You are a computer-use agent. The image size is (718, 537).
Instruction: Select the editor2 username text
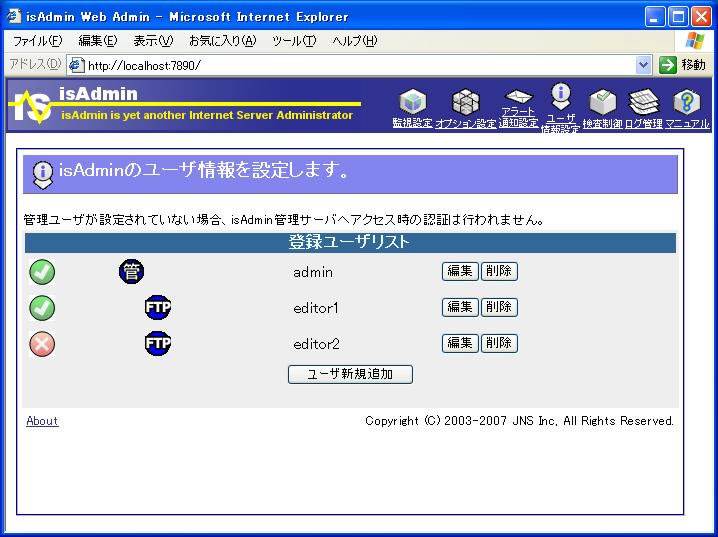pos(316,344)
